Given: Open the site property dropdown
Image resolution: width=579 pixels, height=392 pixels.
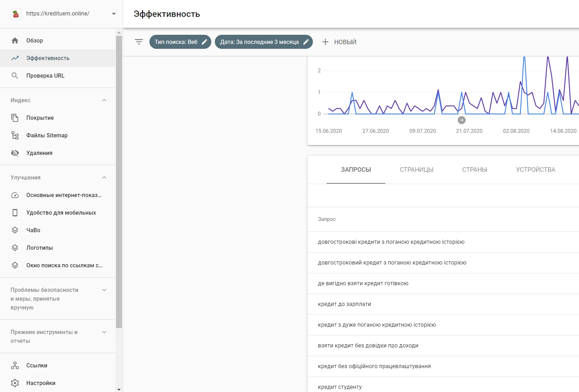Looking at the screenshot, I should (x=114, y=14).
